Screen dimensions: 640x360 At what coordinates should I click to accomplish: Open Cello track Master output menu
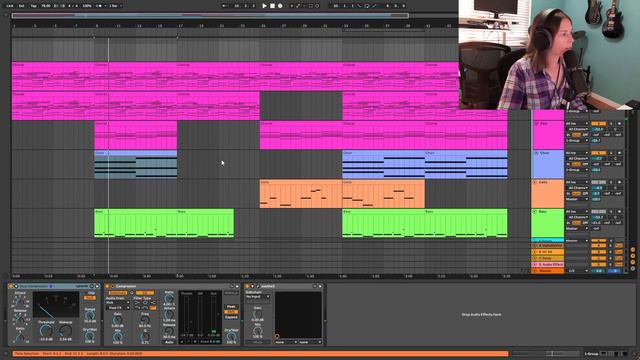(x=577, y=199)
